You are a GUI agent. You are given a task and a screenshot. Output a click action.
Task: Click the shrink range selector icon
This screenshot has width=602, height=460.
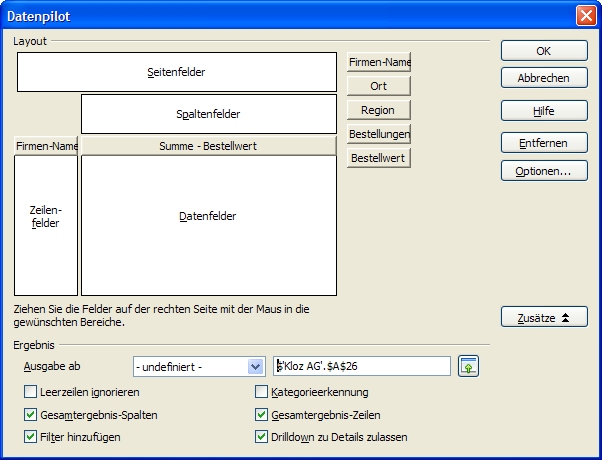(468, 367)
